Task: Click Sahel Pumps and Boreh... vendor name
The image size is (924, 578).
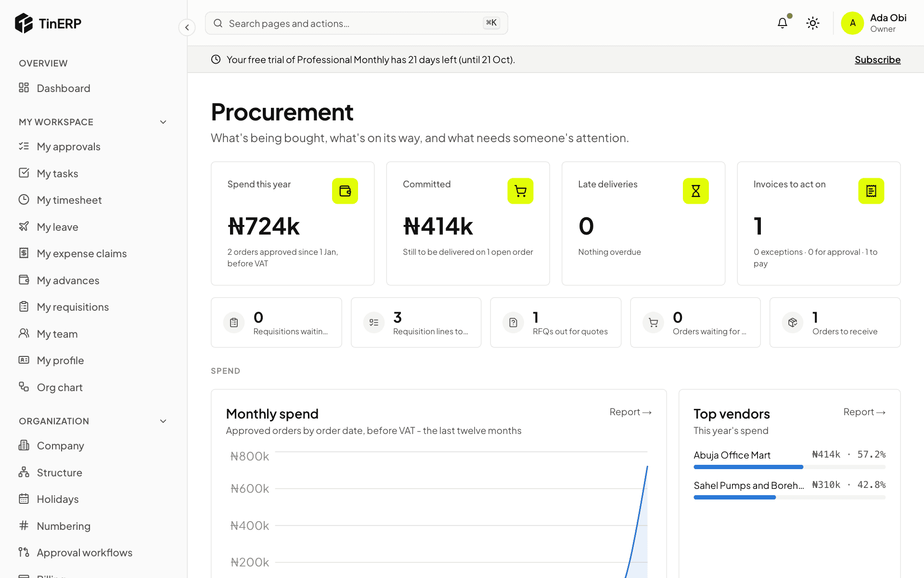Action: coord(749,486)
